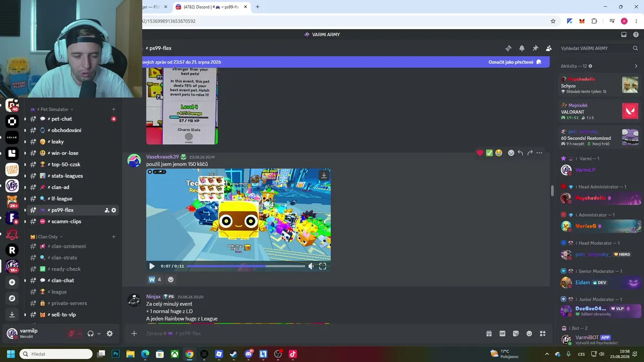Click Označit jako přečtené button
The height and width of the screenshot is (362, 644).
(x=515, y=62)
